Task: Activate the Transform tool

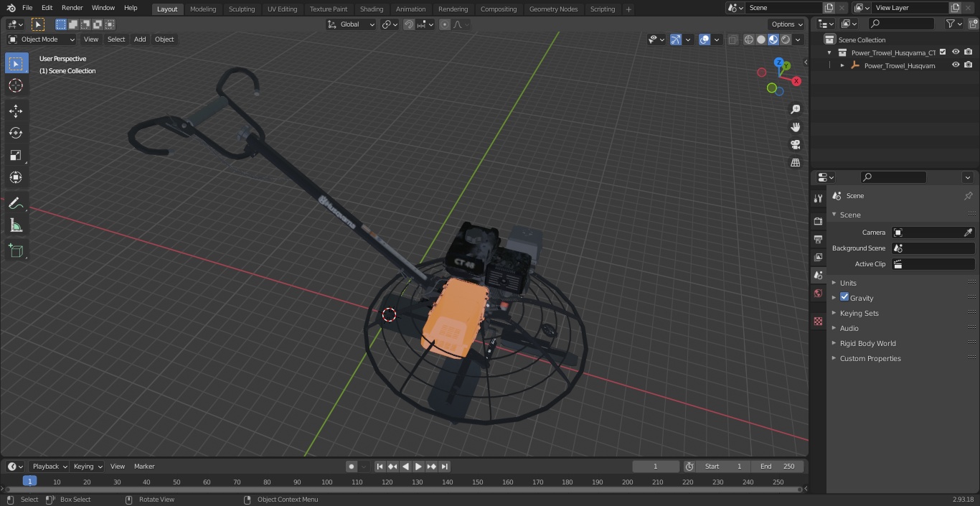Action: [x=16, y=177]
